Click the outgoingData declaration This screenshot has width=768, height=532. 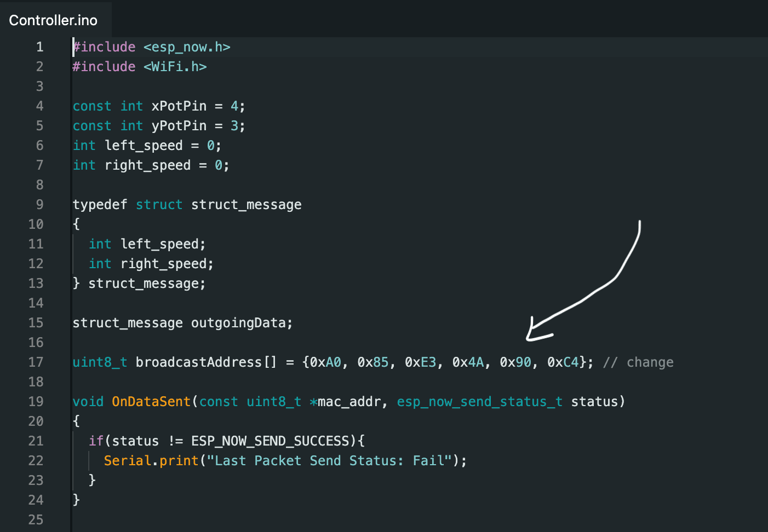(182, 323)
